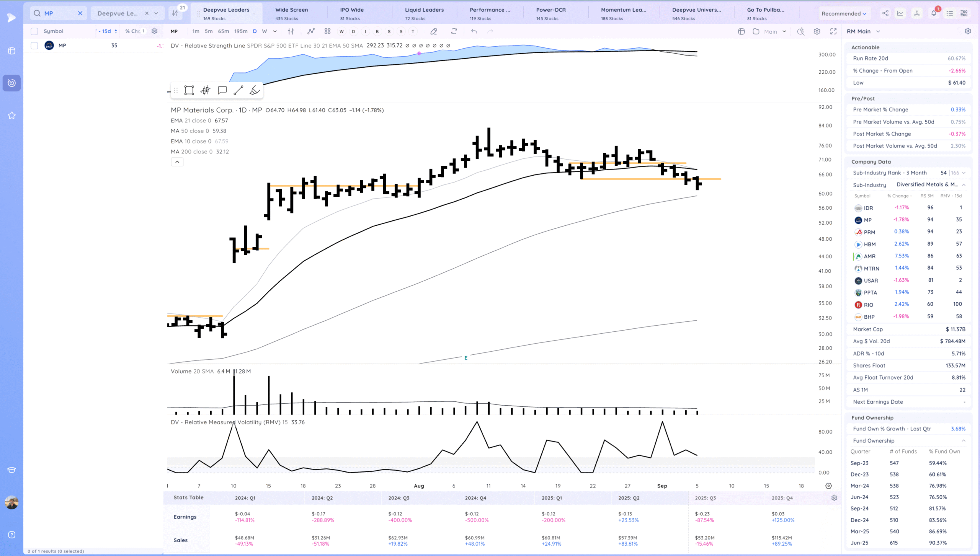Open the user profile avatar
The width and height of the screenshot is (980, 556).
coord(12,502)
